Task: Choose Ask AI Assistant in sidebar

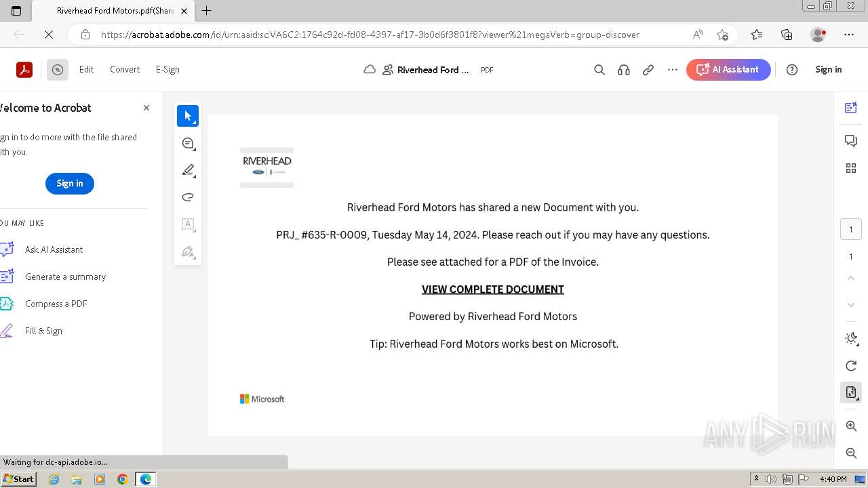Action: coord(54,249)
